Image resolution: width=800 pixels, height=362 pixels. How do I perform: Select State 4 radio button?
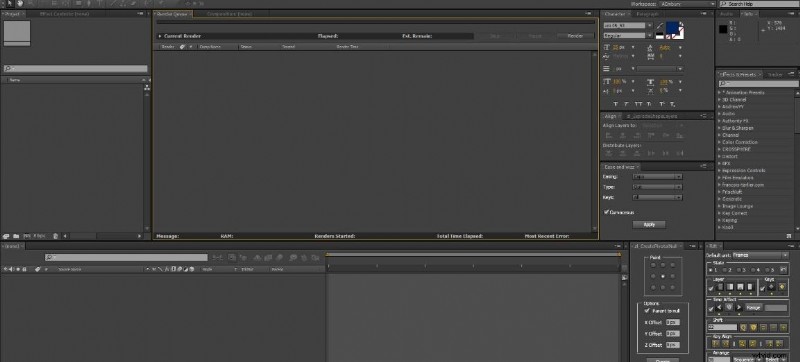click(754, 270)
